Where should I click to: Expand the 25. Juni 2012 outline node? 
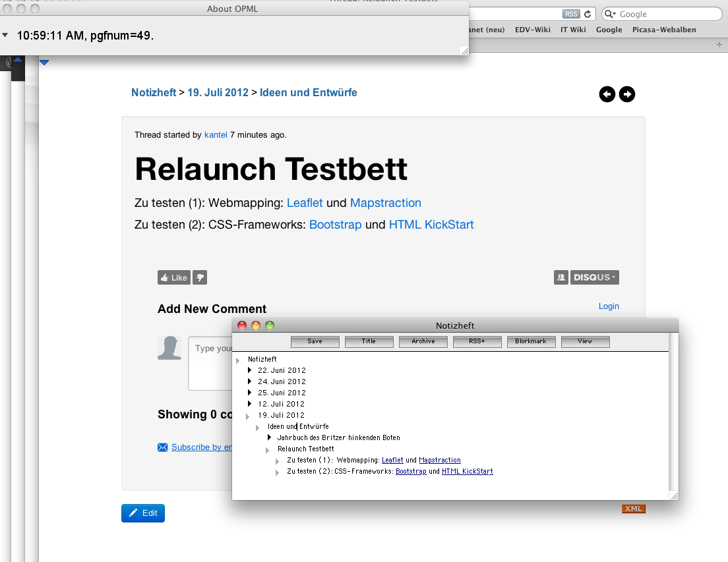(249, 392)
